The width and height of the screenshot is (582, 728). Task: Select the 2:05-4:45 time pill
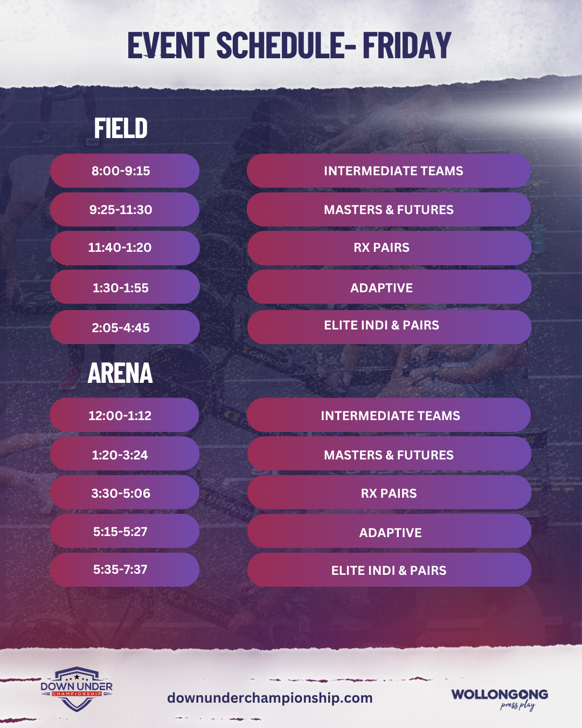(x=124, y=327)
